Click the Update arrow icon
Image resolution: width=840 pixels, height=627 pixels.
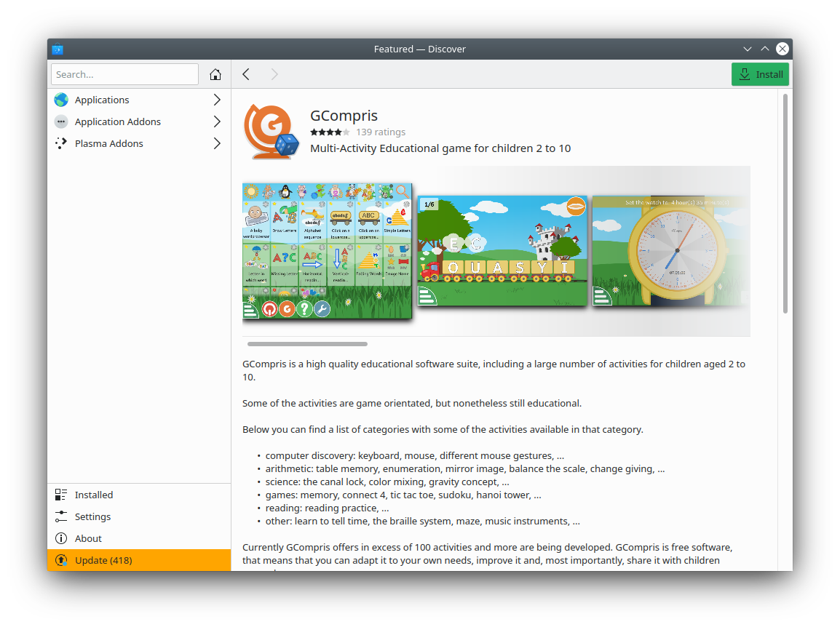click(61, 560)
